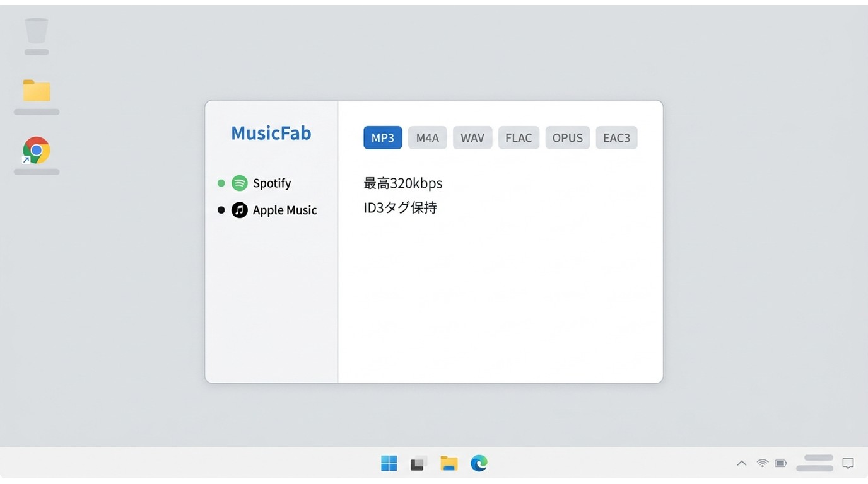The height and width of the screenshot is (484, 868).
Task: Click the 最高320kbps text line
Action: pos(403,183)
